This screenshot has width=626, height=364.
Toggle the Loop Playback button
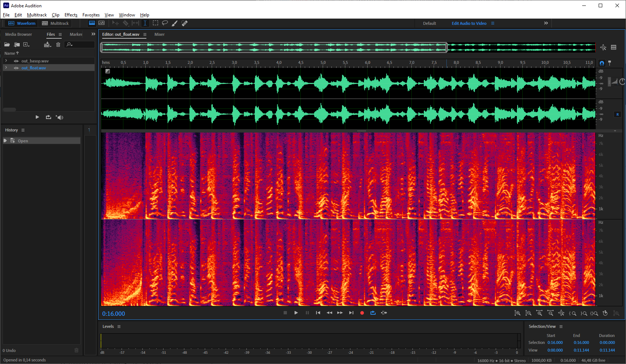373,313
